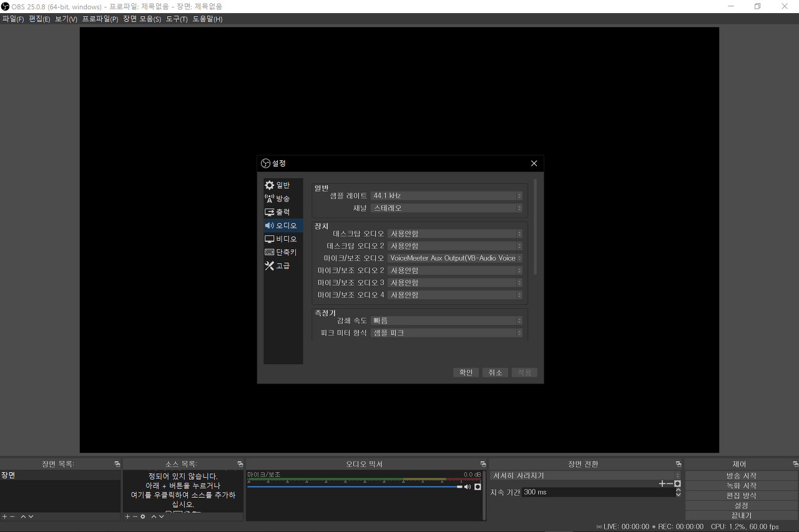The width and height of the screenshot is (799, 532).
Task: Start recording with 녹화 시작
Action: [x=742, y=486]
